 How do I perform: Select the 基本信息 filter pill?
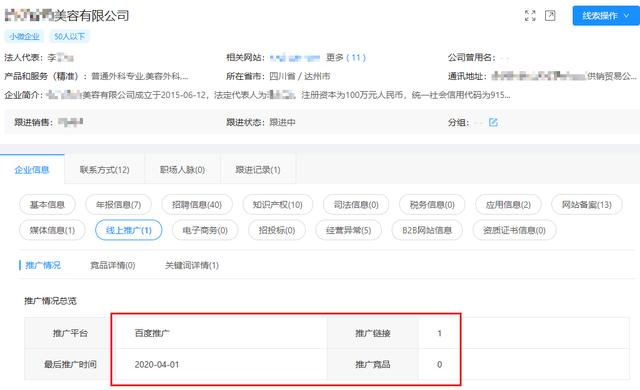click(x=47, y=205)
